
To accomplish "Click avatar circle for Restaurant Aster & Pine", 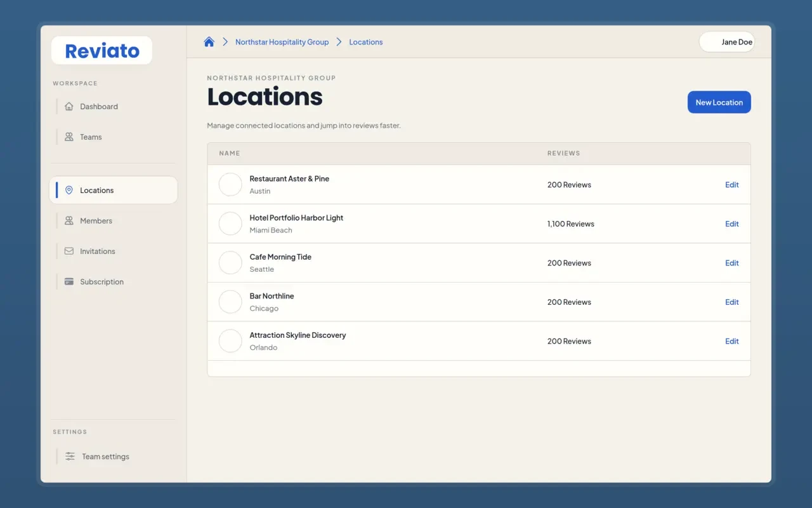I will (x=230, y=185).
